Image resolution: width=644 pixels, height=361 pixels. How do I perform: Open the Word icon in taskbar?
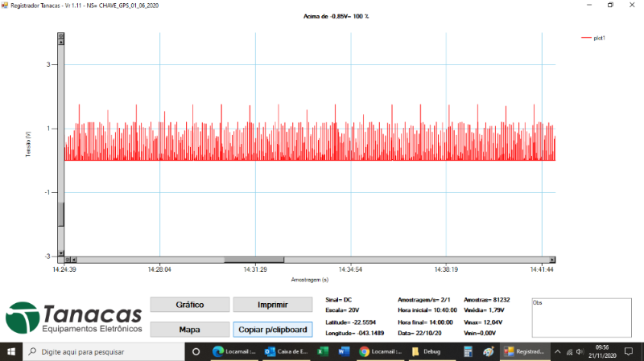point(342,352)
